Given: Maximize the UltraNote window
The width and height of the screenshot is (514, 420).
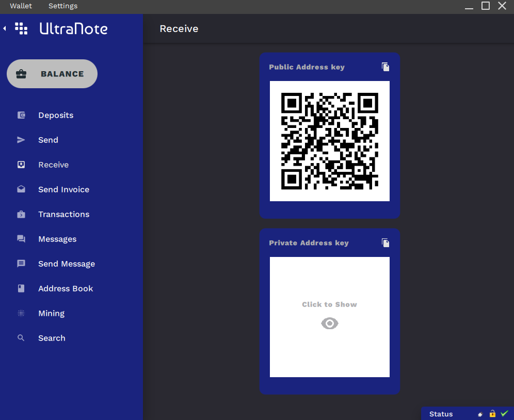Looking at the screenshot, I should click(x=486, y=6).
